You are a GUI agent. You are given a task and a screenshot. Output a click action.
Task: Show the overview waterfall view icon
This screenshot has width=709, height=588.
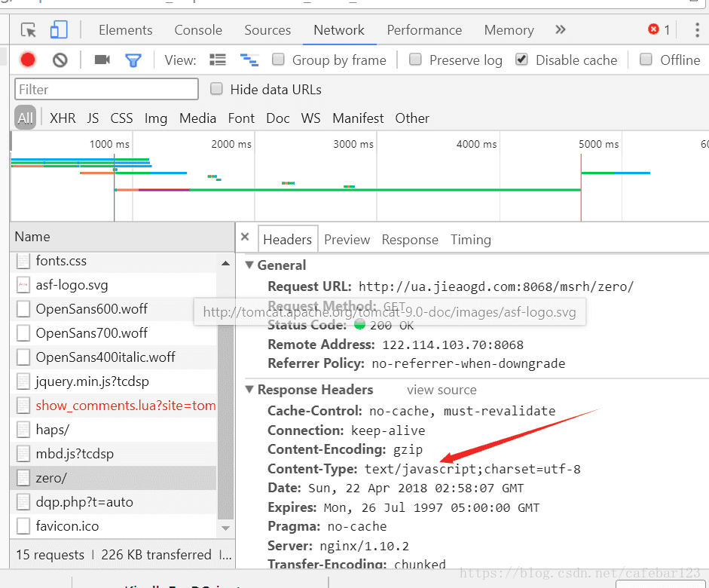coord(249,60)
